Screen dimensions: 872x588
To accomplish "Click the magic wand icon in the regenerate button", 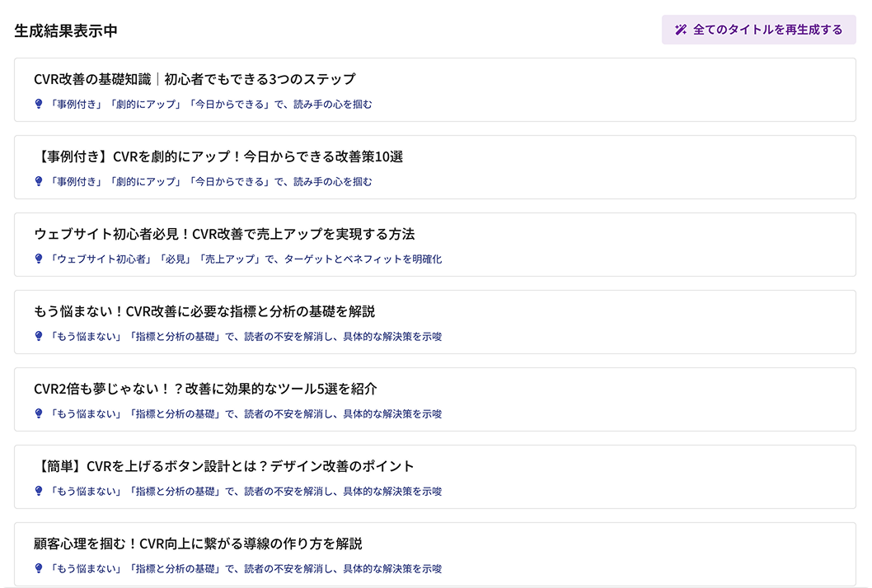I will (x=681, y=30).
